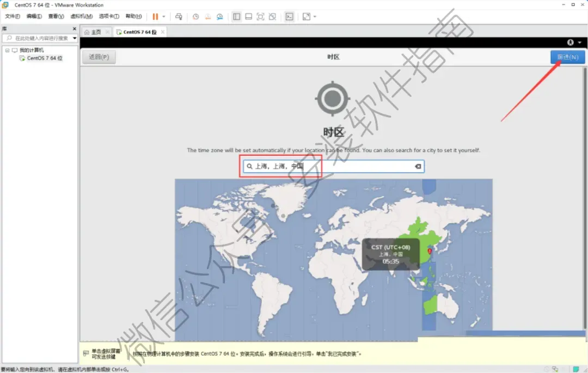Viewport: 588px width, 373px height.
Task: Open the 编辑(E) menu
Action: click(x=34, y=16)
